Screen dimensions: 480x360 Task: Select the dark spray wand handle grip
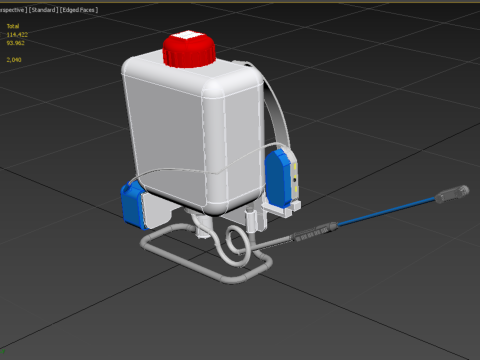point(313,232)
